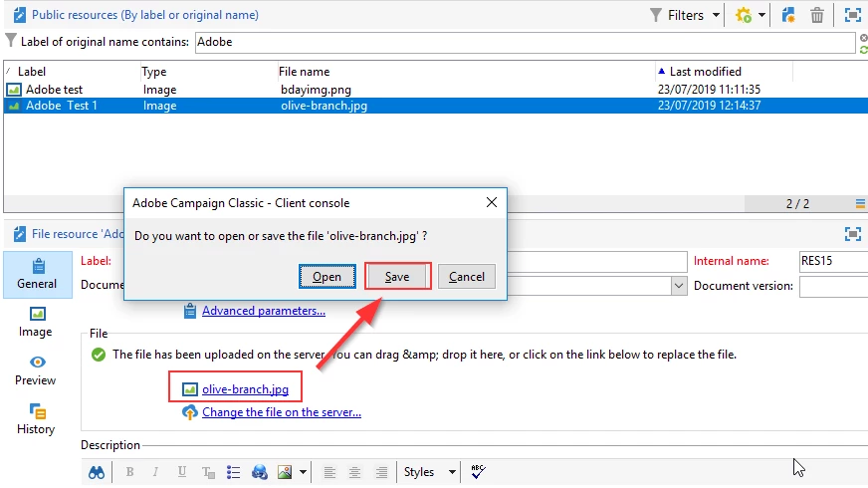This screenshot has height=488, width=868.
Task: Toggle underline formatting
Action: click(x=181, y=472)
